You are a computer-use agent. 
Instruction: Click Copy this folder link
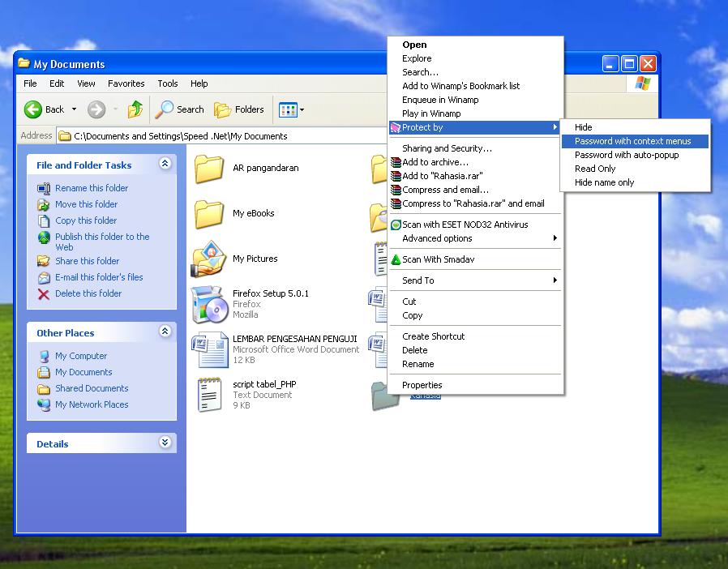[86, 220]
